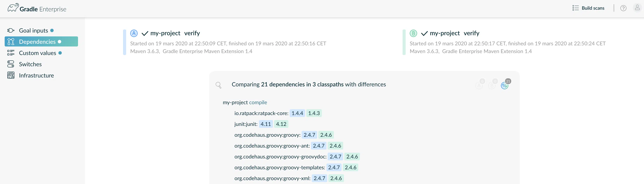Collapse the my-project compile classpath
644x184 pixels.
coord(245,102)
